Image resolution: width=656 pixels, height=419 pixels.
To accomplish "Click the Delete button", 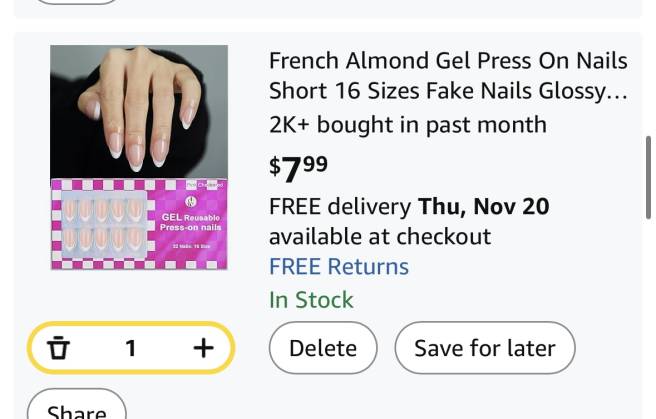I will point(322,348).
